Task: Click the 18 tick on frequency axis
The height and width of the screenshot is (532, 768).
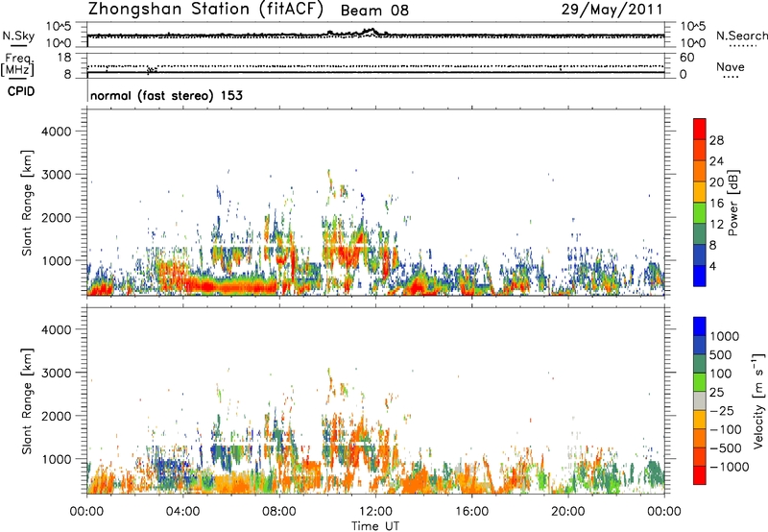Action: (x=64, y=58)
